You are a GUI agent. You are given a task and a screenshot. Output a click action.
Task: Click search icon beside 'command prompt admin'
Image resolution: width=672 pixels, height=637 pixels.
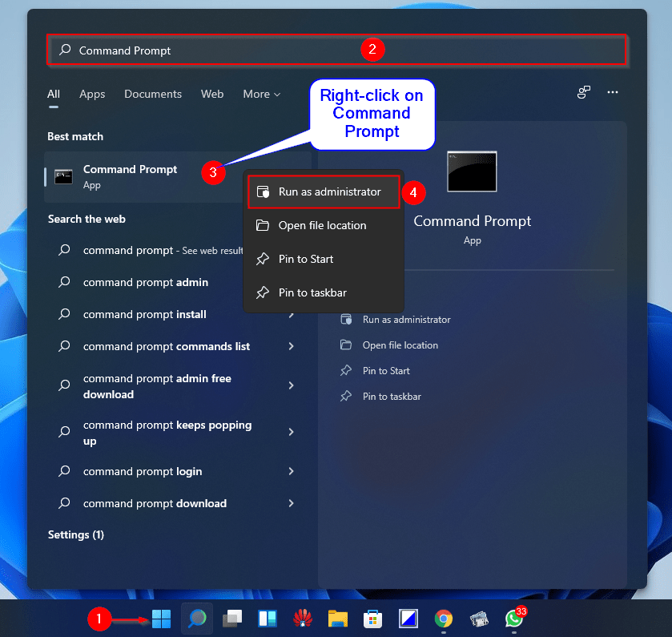click(x=64, y=282)
